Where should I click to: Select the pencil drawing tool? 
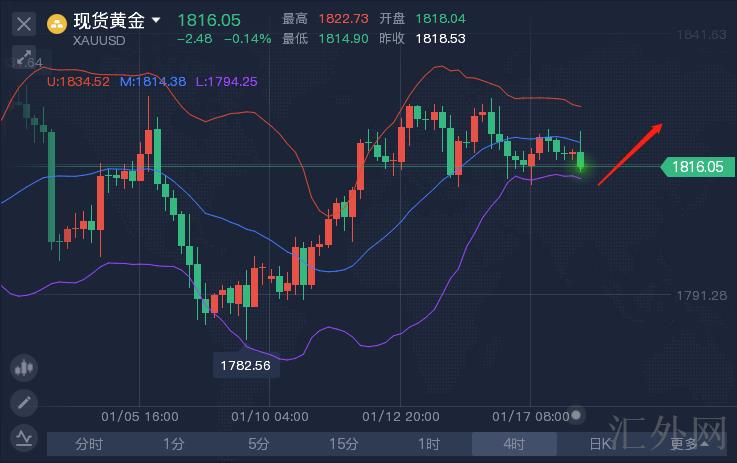23,403
